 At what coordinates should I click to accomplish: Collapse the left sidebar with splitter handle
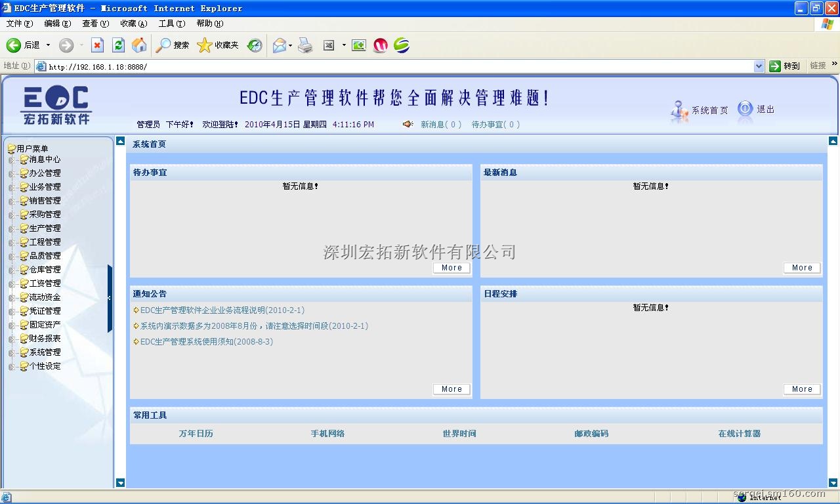tap(110, 298)
